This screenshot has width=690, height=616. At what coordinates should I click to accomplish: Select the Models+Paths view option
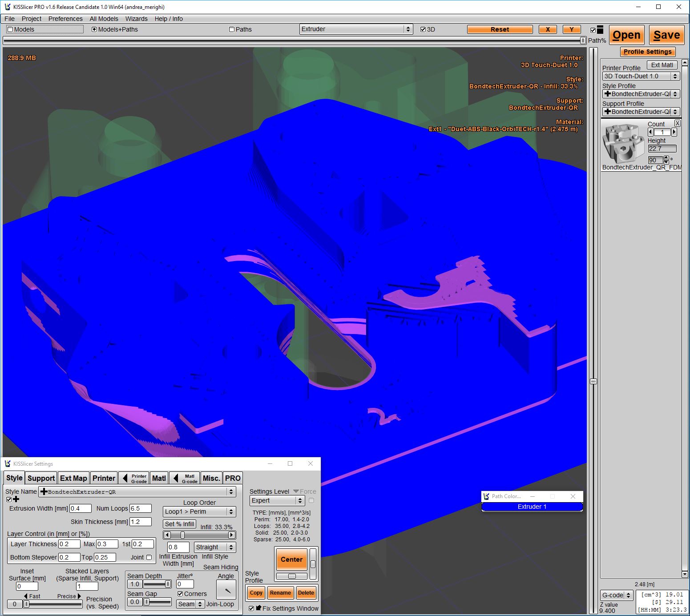[x=115, y=29]
